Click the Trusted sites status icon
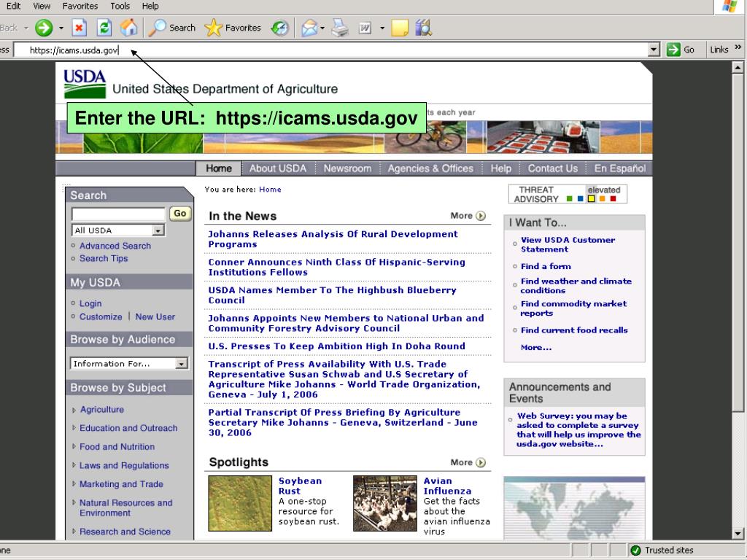 coord(635,550)
